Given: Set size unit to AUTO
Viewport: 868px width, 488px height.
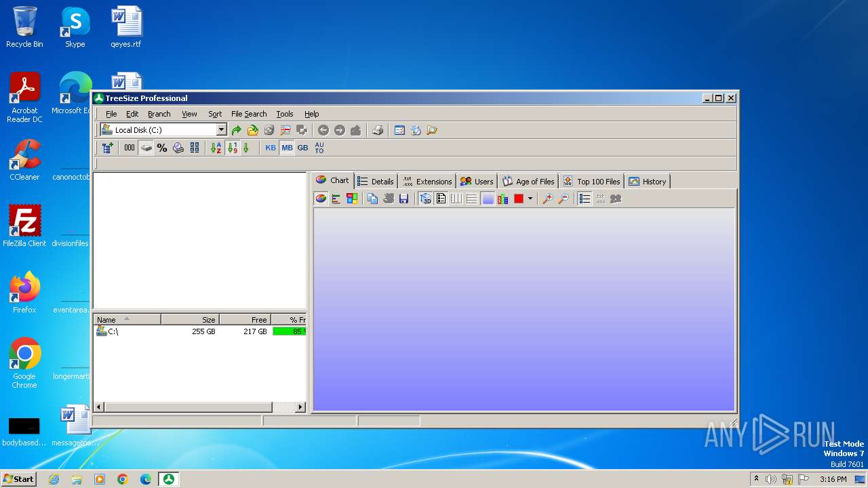Looking at the screenshot, I should (319, 148).
